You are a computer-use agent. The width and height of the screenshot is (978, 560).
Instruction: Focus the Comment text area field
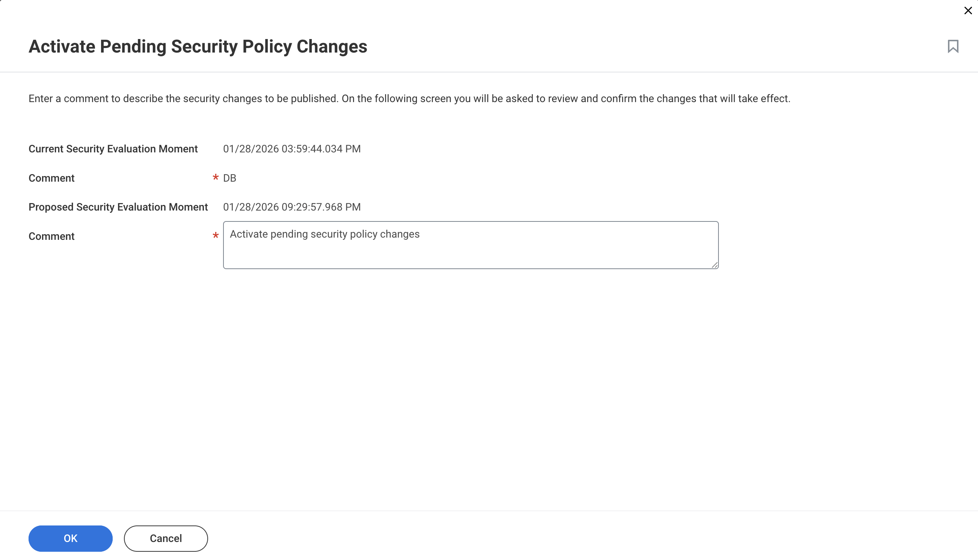click(471, 245)
